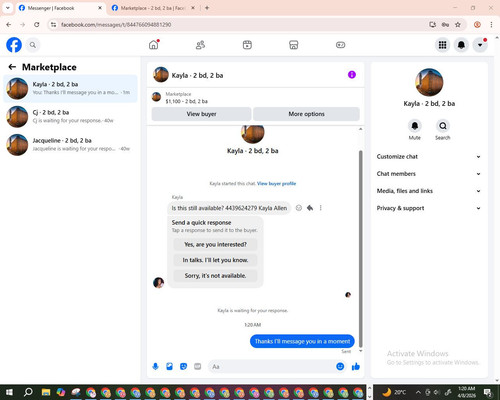Mute the Kayla chat
Image resolution: width=500 pixels, height=400 pixels.
[x=415, y=126]
